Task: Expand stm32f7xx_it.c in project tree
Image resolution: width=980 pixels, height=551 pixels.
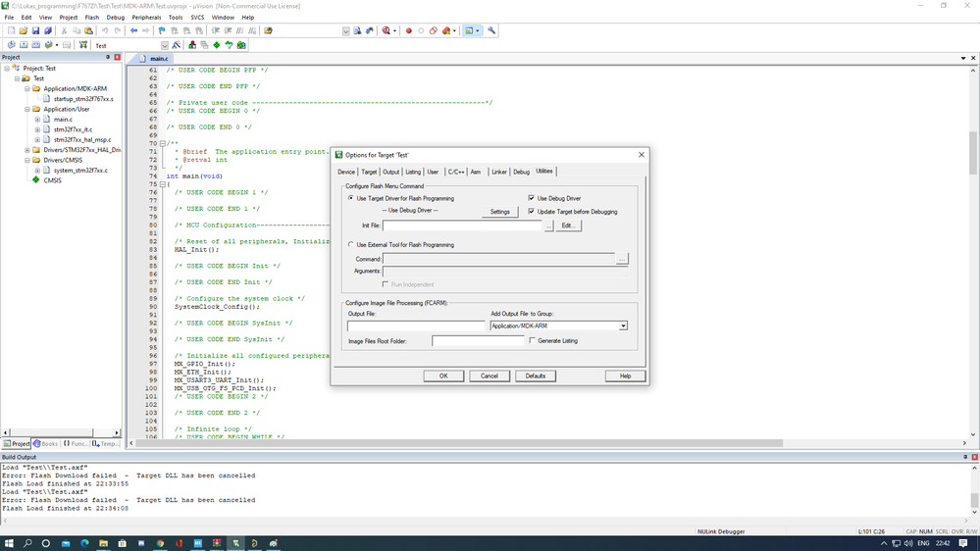Action: pos(37,129)
